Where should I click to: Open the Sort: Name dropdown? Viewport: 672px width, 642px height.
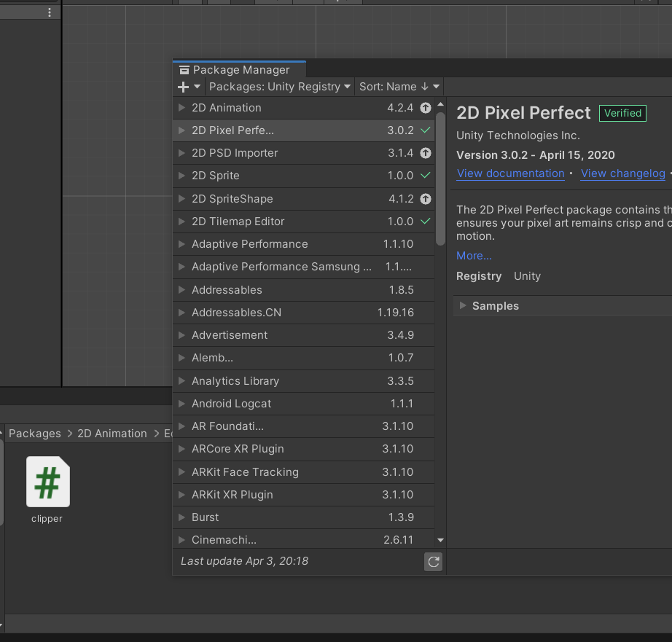pyautogui.click(x=399, y=87)
